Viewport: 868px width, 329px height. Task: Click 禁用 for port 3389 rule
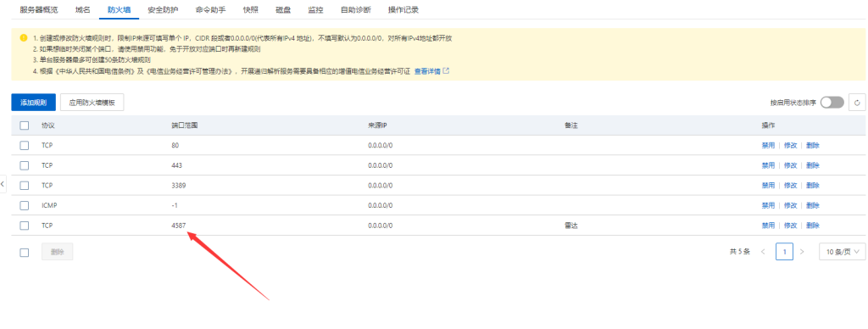768,185
